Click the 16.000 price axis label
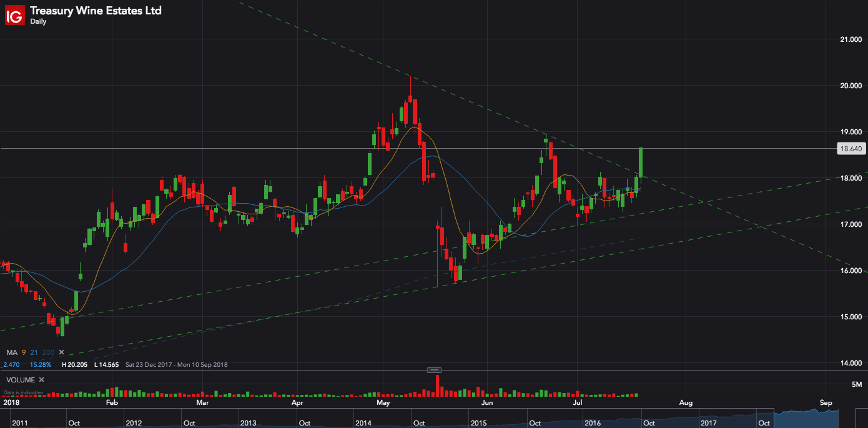 click(x=851, y=271)
